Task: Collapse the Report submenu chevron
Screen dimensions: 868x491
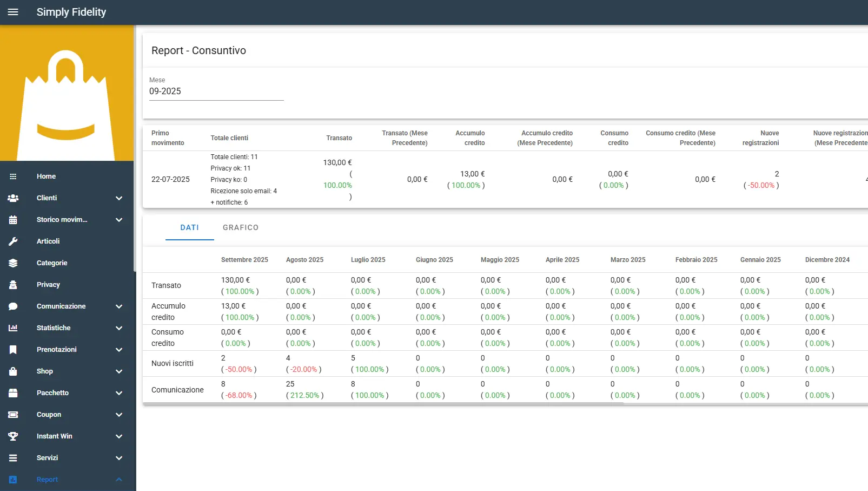Action: pos(119,480)
